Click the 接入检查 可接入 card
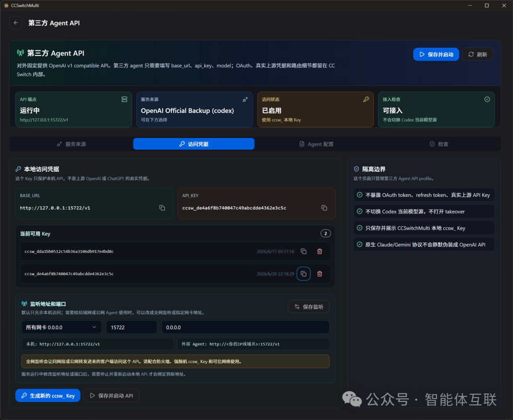This screenshot has width=513, height=420. [437, 110]
